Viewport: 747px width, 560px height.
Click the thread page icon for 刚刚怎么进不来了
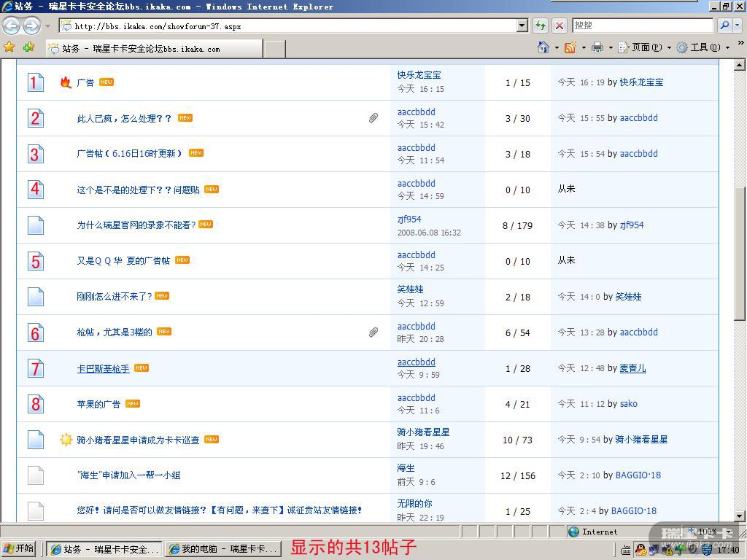coord(36,297)
